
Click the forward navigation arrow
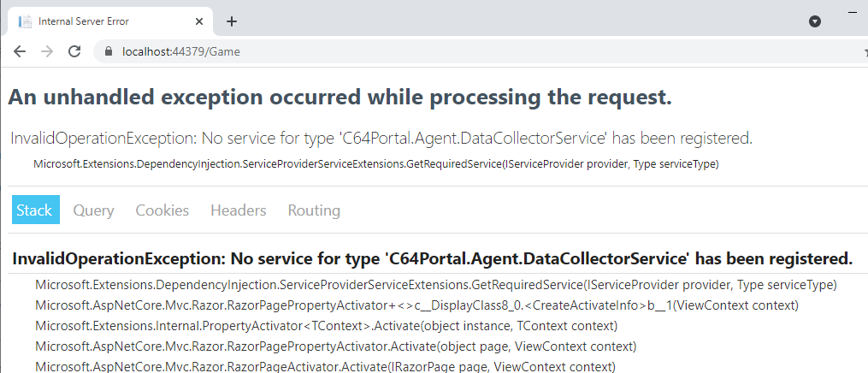coord(47,51)
